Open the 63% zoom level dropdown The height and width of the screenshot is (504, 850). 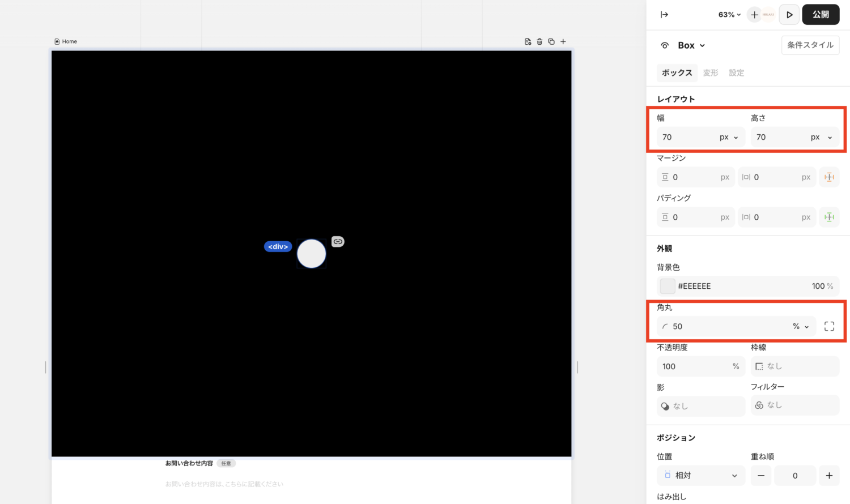[729, 15]
